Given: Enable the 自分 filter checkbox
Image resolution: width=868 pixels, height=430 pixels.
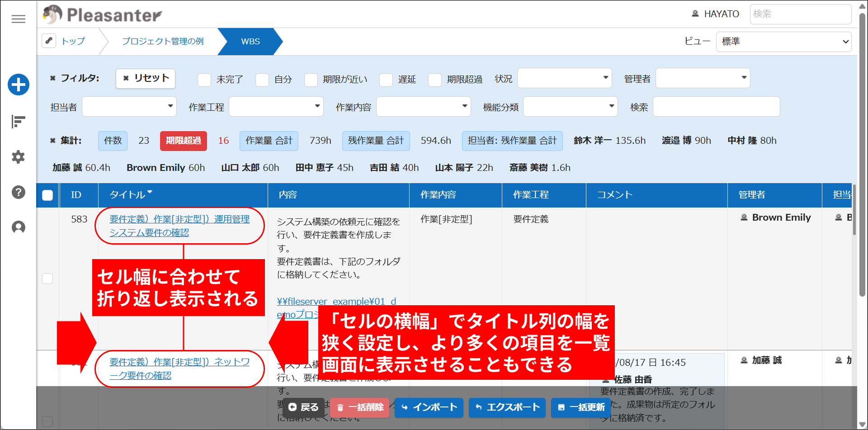Looking at the screenshot, I should [262, 80].
